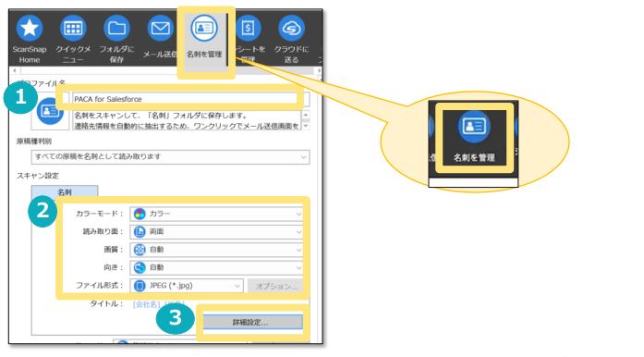
Task: Select the 名刺を管理 business card profile
Action: [204, 28]
